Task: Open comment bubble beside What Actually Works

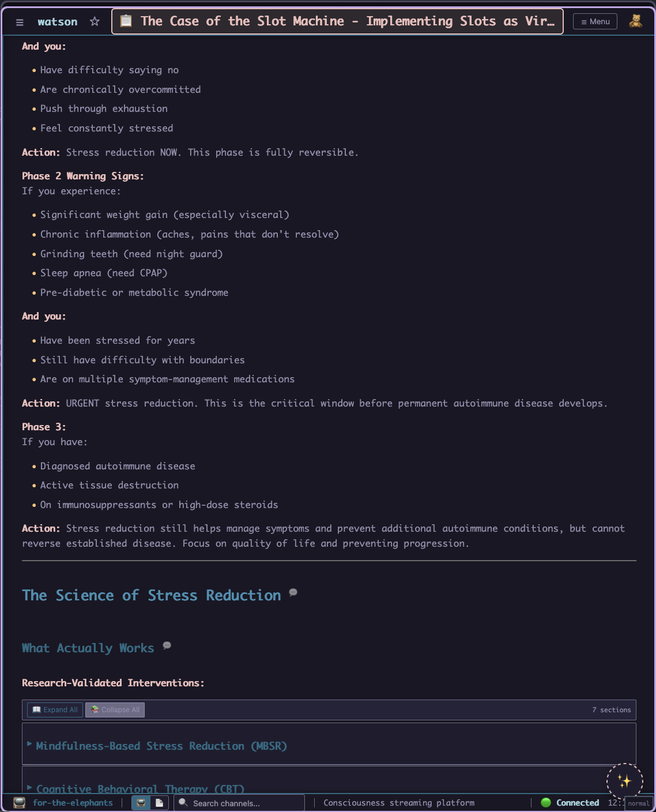Action: (167, 645)
